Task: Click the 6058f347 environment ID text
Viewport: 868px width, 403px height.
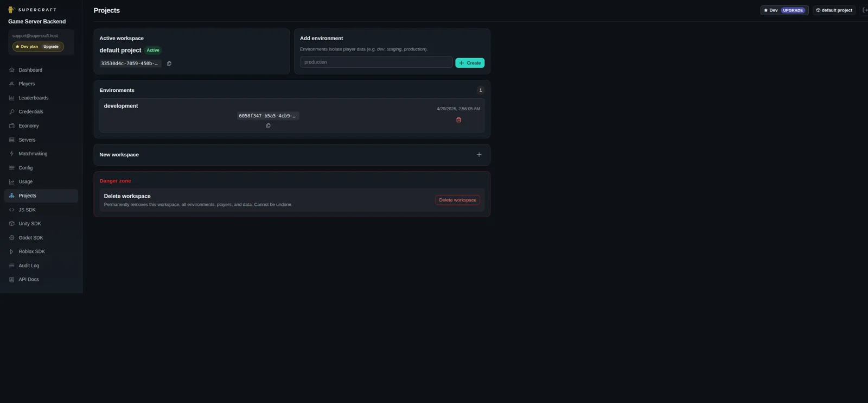Action: (x=268, y=116)
